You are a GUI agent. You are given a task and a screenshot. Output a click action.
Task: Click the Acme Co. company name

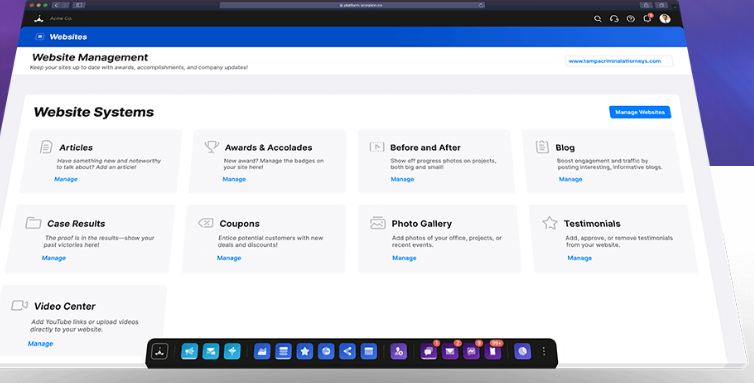coord(61,18)
